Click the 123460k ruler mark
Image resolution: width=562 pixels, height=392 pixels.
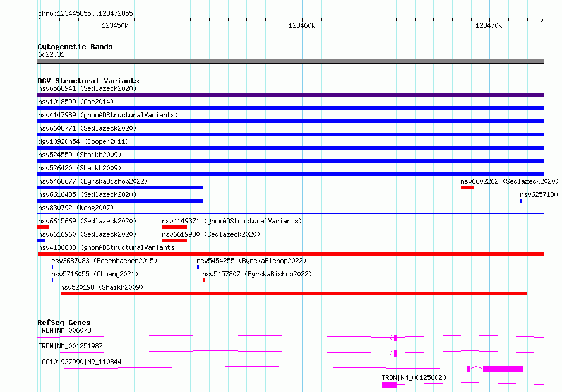pyautogui.click(x=302, y=25)
